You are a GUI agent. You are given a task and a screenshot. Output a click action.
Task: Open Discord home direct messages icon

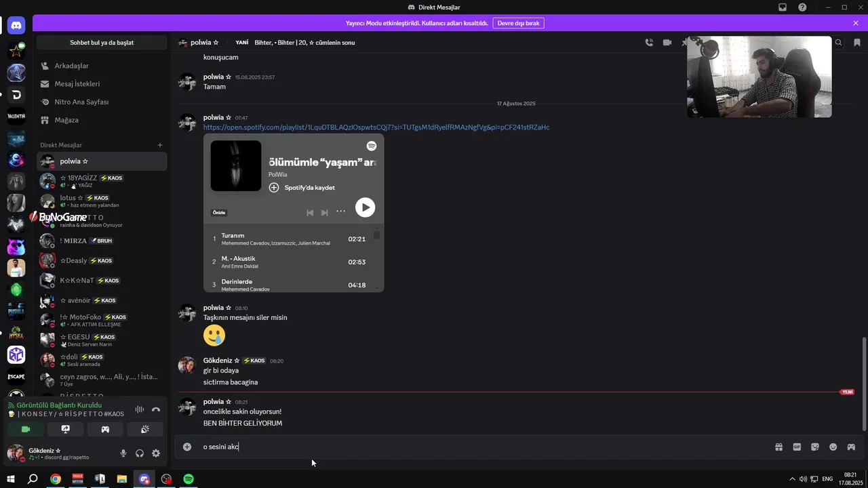[16, 26]
